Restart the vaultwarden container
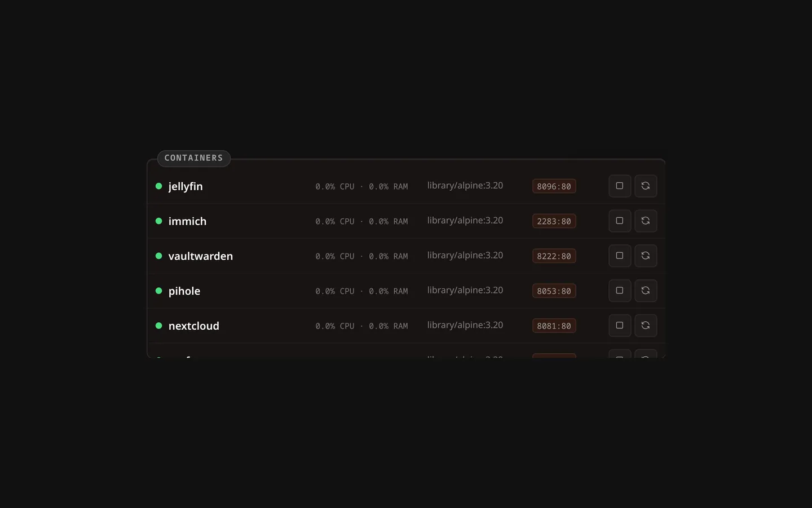The image size is (812, 508). pos(646,256)
